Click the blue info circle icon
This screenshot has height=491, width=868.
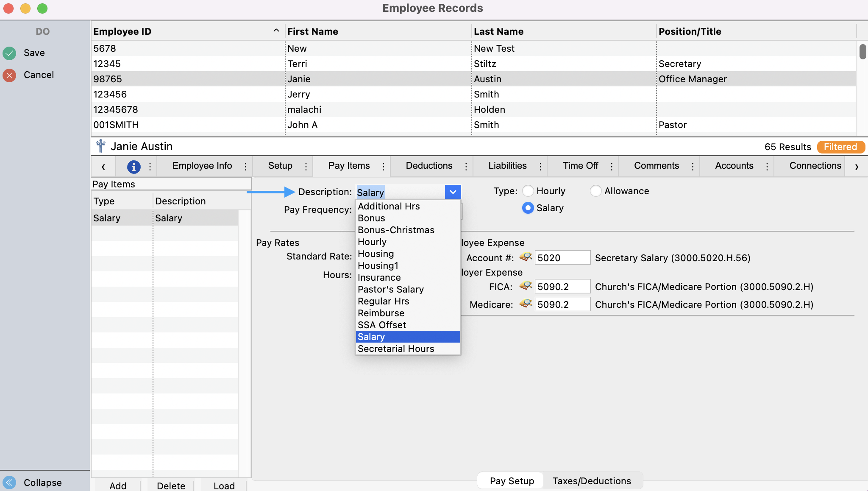coord(134,167)
